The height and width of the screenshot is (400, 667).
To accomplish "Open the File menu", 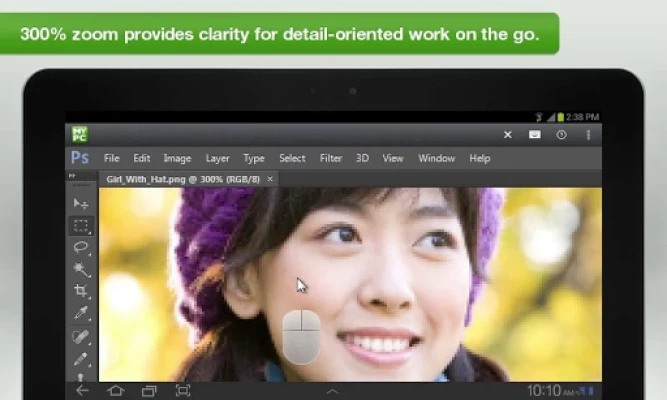I will point(111,158).
